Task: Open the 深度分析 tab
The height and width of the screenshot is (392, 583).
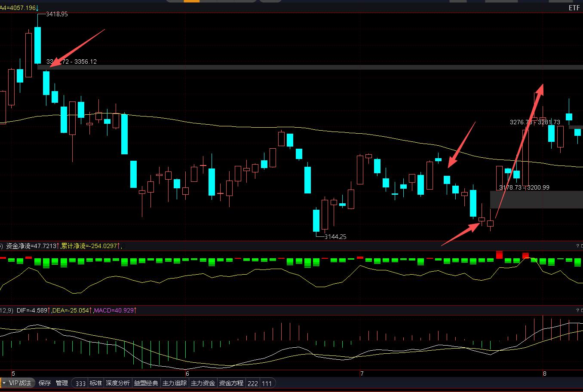Action: click(x=118, y=383)
